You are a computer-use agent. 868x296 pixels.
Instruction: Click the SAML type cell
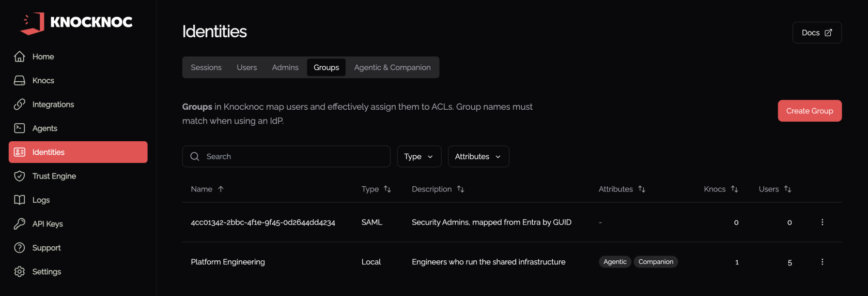pos(372,222)
